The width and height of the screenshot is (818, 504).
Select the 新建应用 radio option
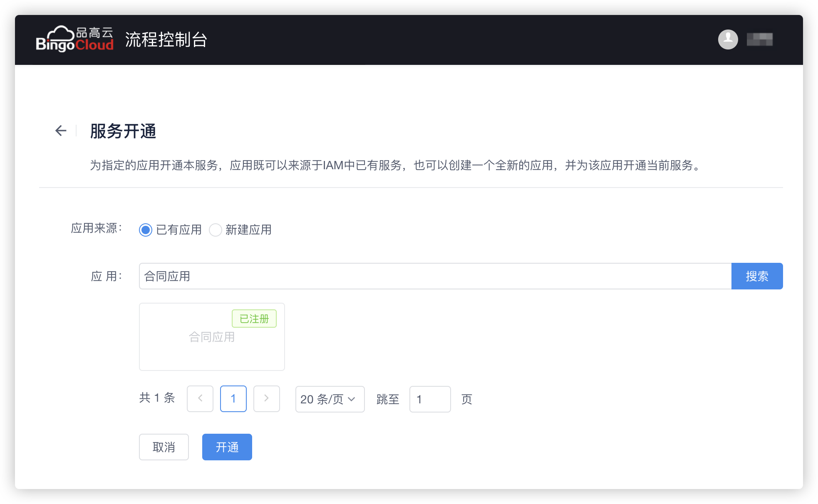216,230
